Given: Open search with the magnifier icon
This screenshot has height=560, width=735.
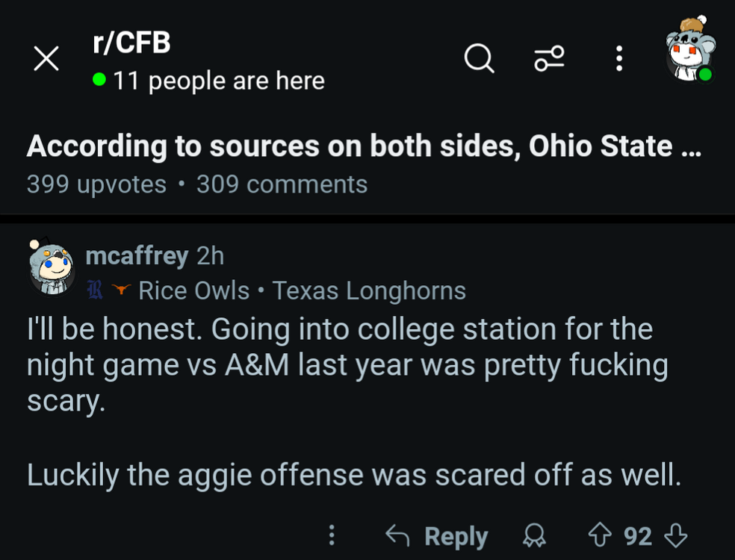Looking at the screenshot, I should (479, 58).
